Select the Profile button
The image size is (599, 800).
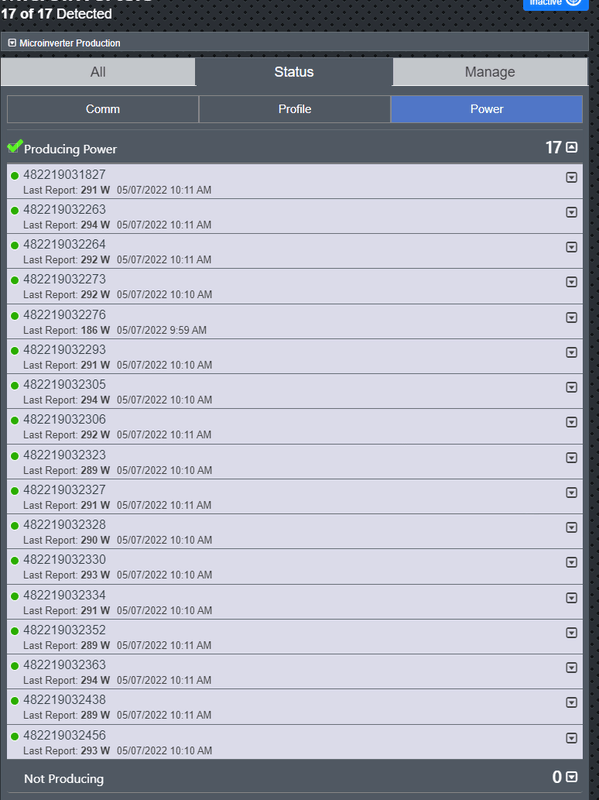294,109
